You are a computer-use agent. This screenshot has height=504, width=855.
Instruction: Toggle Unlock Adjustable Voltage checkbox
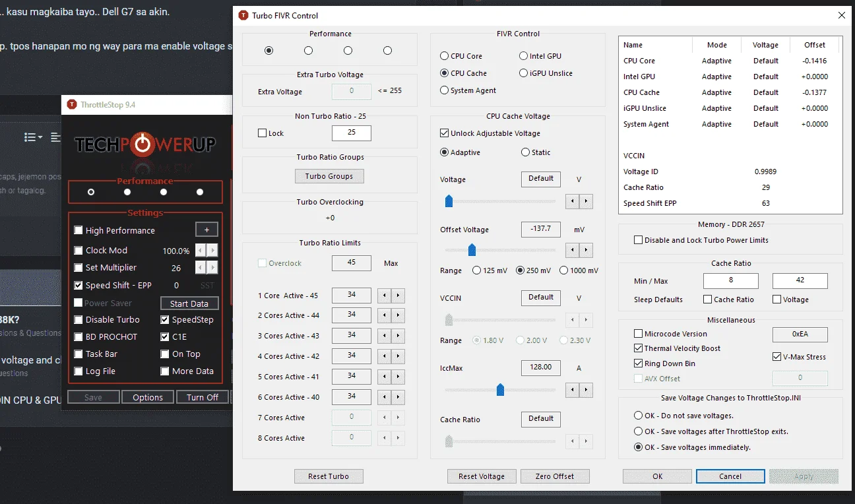(445, 133)
